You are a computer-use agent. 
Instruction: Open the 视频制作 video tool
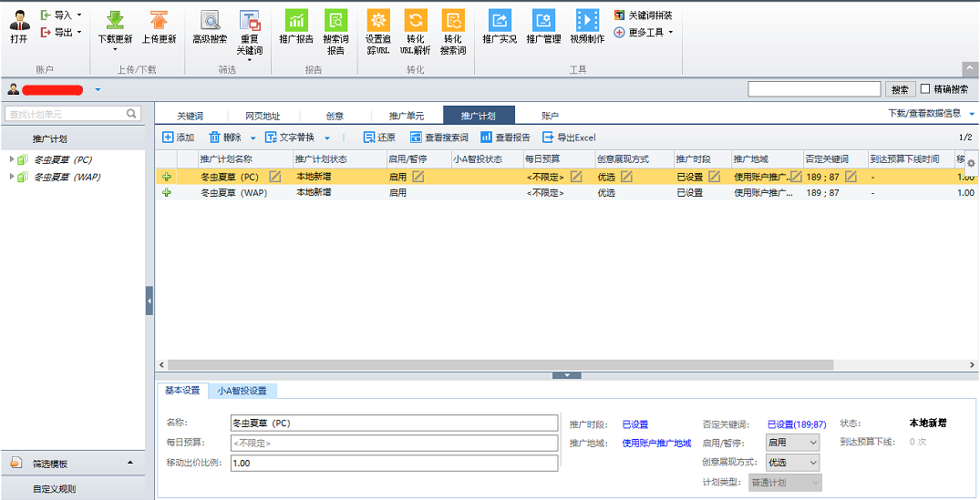pos(587,20)
